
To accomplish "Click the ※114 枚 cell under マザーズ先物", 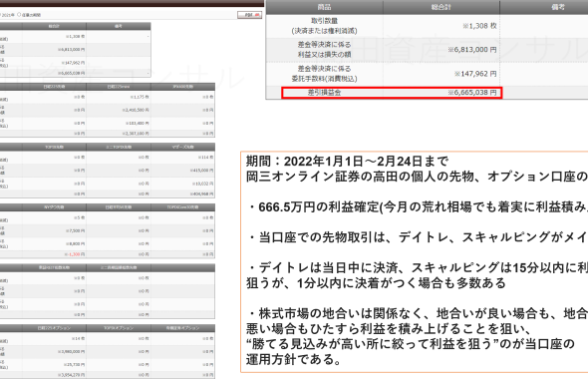I will click(205, 158).
